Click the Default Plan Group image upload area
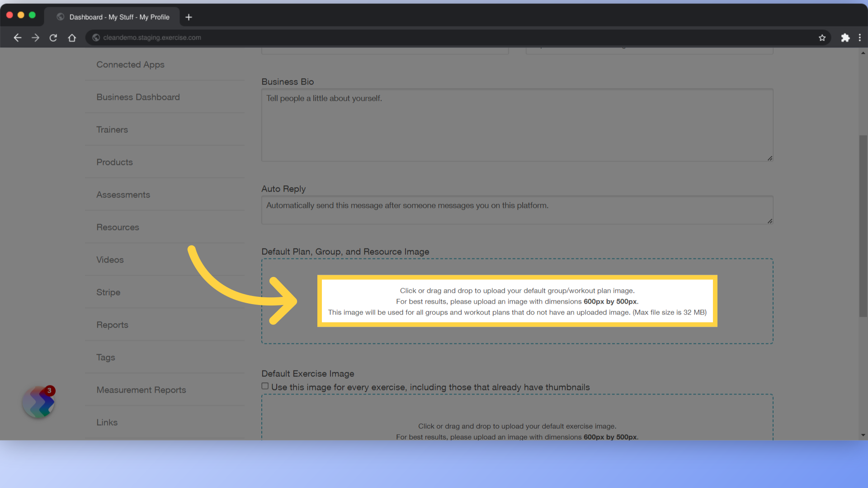The image size is (868, 488). coord(517,301)
